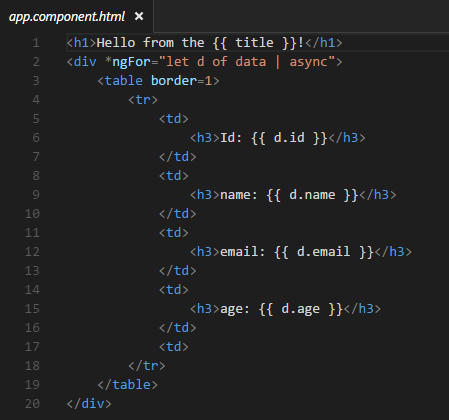Click the {{ d.age }} expression

301,309
